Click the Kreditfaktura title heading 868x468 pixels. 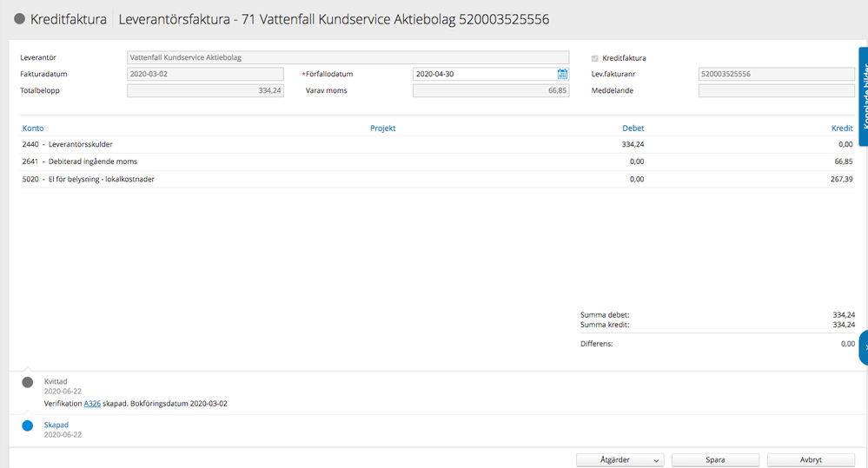point(68,19)
